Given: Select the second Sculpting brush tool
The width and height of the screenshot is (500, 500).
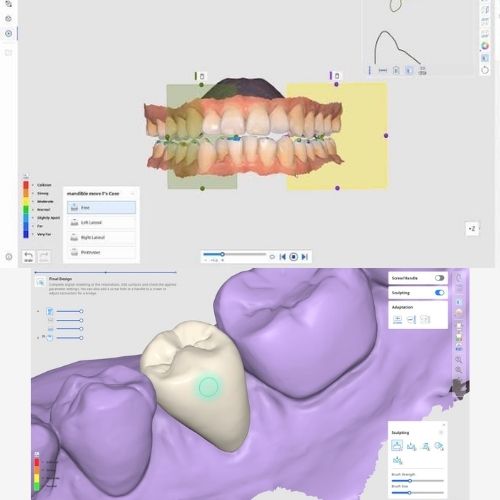Looking at the screenshot, I should pos(412,446).
